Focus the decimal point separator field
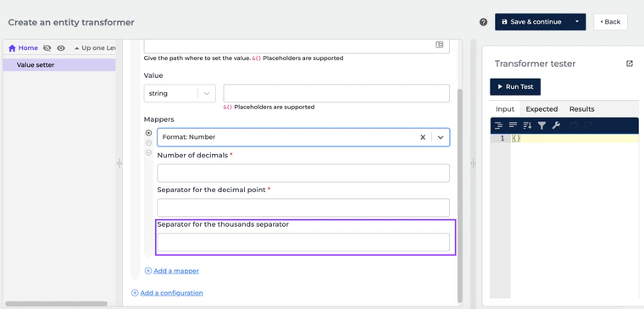This screenshot has width=644, height=309. coord(303,207)
